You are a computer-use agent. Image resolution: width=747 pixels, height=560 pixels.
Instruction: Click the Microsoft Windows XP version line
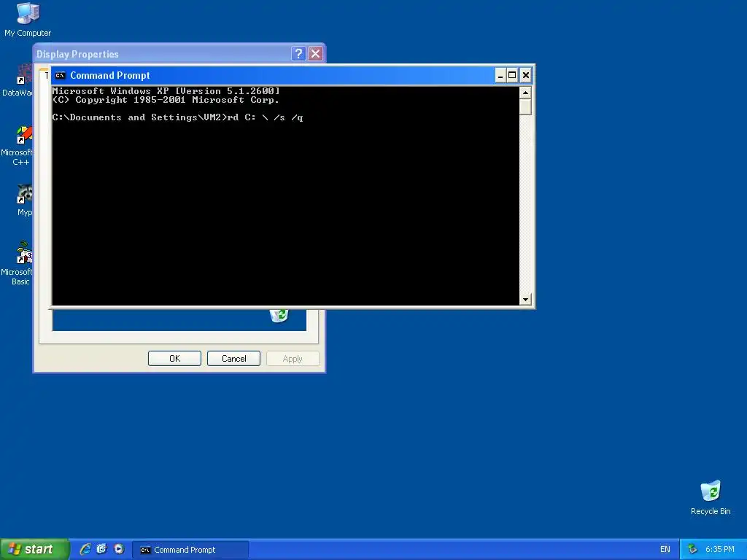pyautogui.click(x=166, y=91)
